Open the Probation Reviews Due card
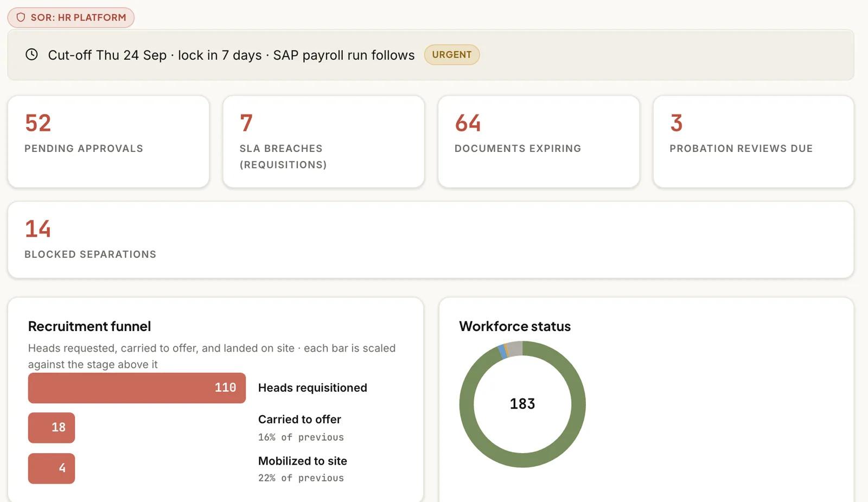The width and height of the screenshot is (868, 502). 754,142
